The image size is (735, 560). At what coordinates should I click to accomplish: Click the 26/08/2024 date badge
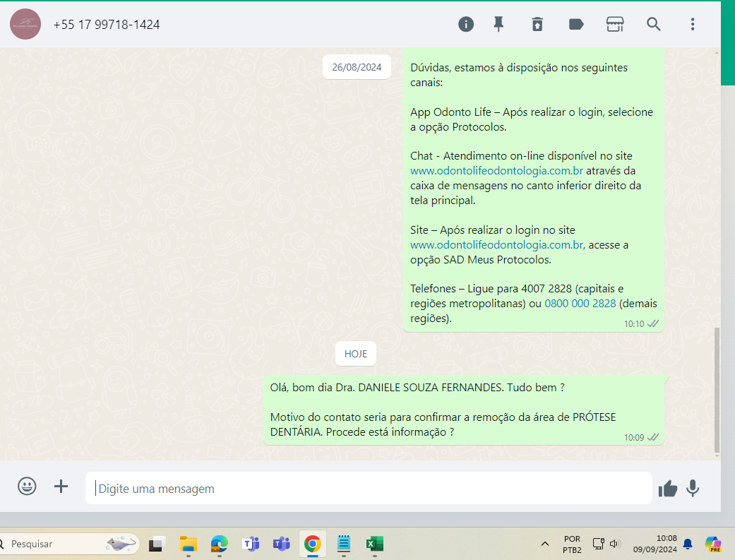[x=357, y=67]
